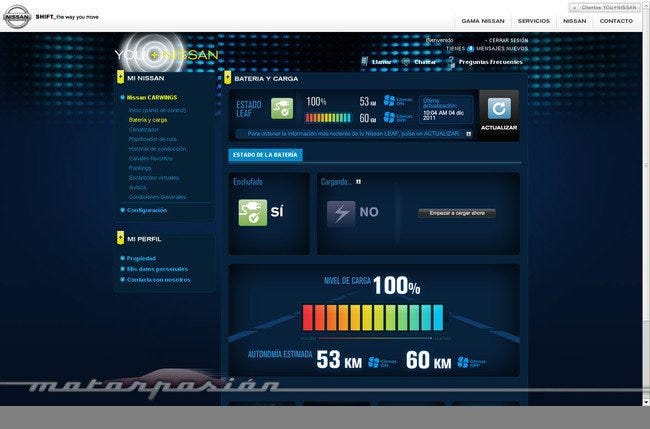The image size is (650, 429).
Task: Open Historial de conducción
Action: tap(157, 149)
